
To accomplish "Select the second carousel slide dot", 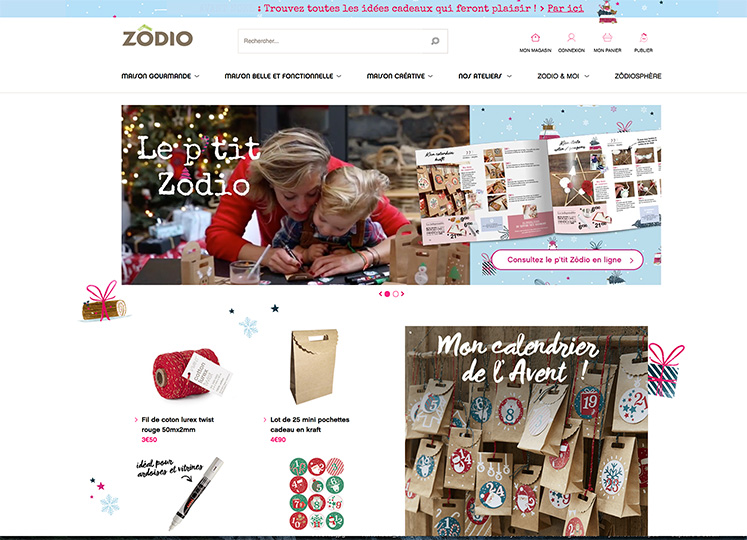I will coord(395,294).
